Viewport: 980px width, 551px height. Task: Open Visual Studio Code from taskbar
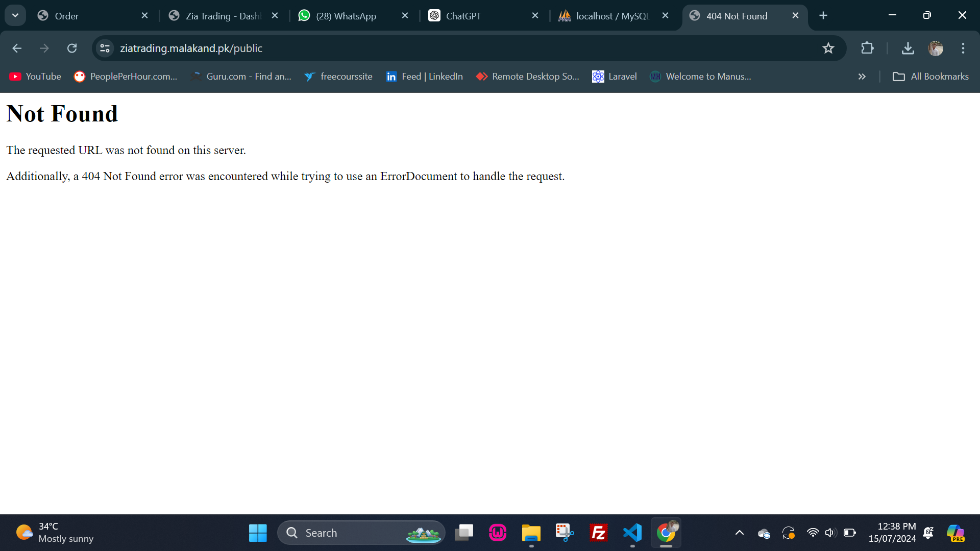632,533
